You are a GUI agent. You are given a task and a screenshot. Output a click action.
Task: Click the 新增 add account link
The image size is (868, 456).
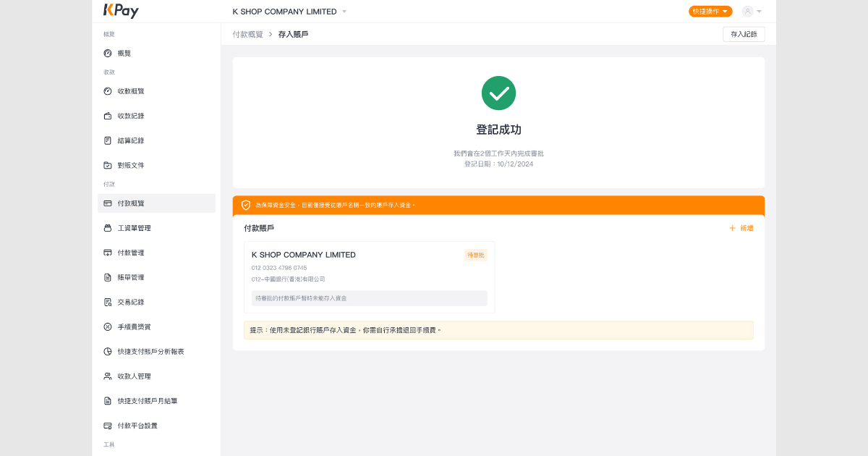pos(741,228)
